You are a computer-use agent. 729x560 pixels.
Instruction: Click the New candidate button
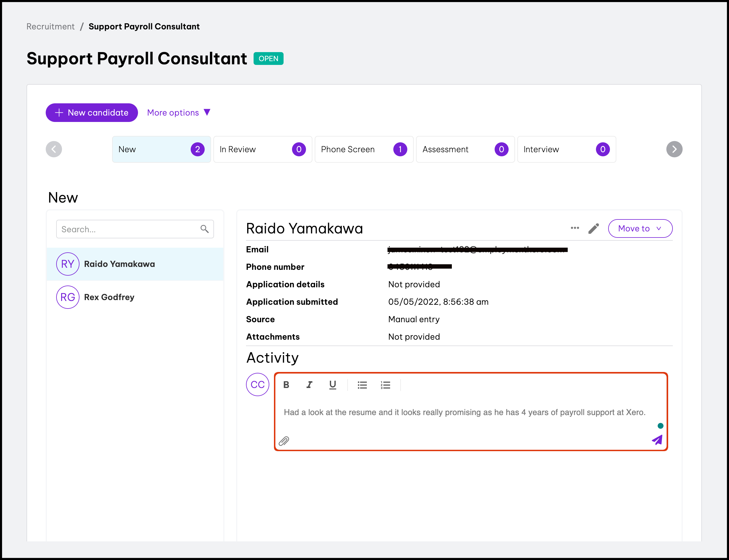[x=92, y=113]
